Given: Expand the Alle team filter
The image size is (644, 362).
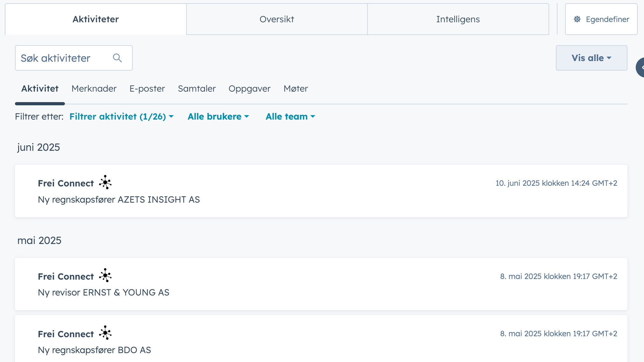Looking at the screenshot, I should coord(290,116).
